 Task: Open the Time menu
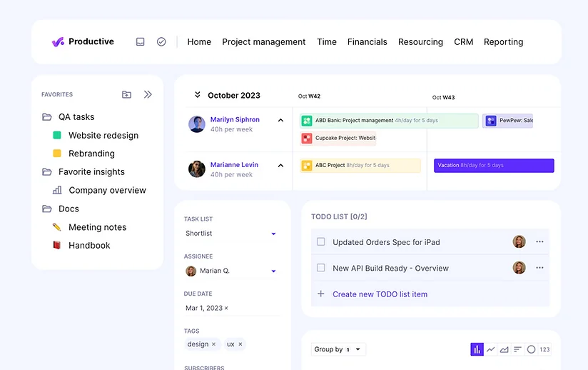327,42
